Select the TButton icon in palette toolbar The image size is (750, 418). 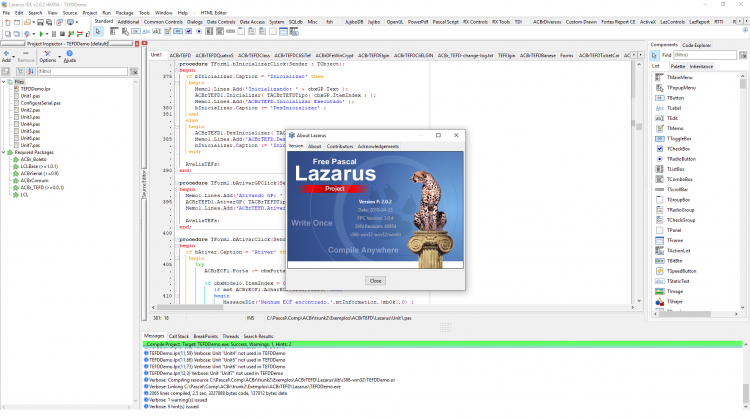[x=136, y=32]
